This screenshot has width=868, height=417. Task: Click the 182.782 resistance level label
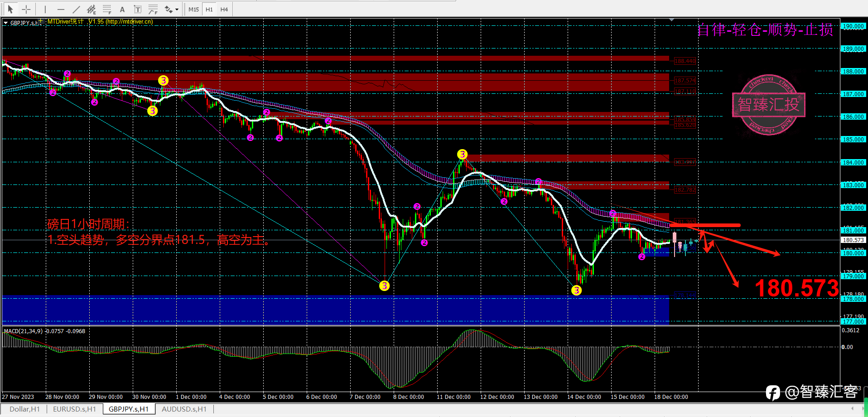click(x=685, y=189)
